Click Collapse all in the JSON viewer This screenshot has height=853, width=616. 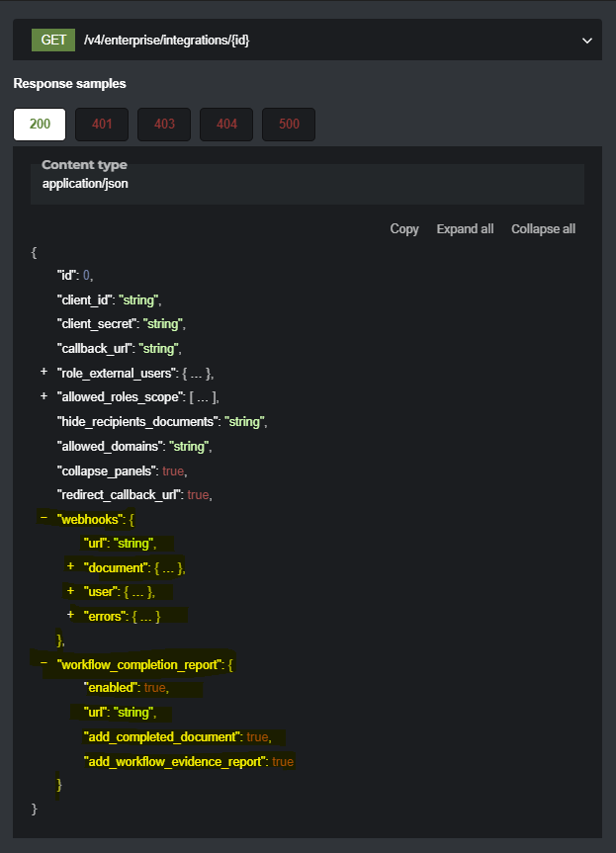pyautogui.click(x=543, y=228)
